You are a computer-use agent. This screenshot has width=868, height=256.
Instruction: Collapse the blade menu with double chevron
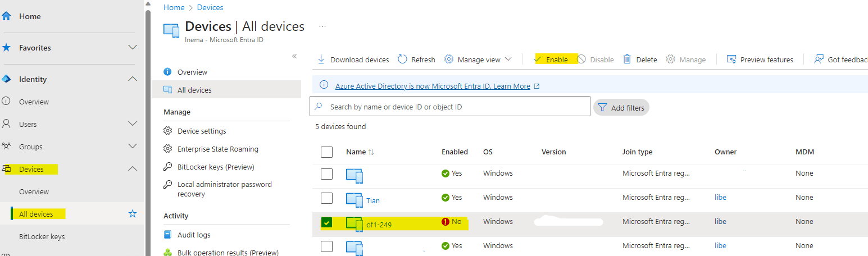coord(294,56)
